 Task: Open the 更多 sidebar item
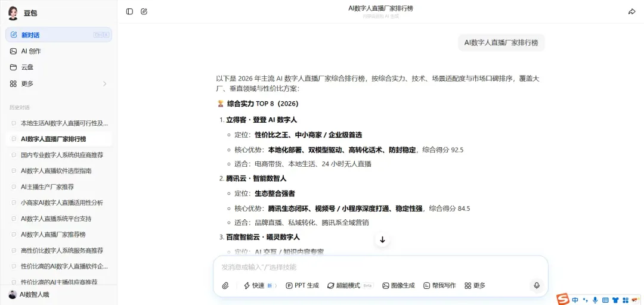(58, 84)
